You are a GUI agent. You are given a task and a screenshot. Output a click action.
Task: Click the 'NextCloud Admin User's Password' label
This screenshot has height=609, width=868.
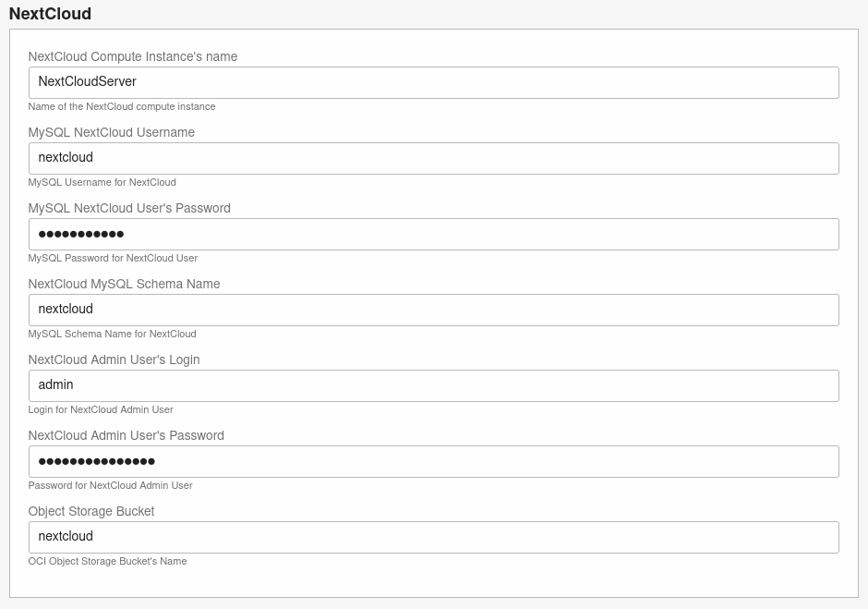tap(127, 435)
